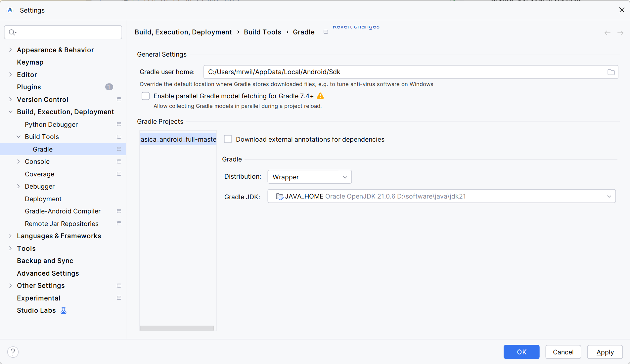Toggle Download external annotations for dependencies
The image size is (630, 364).
point(228,139)
